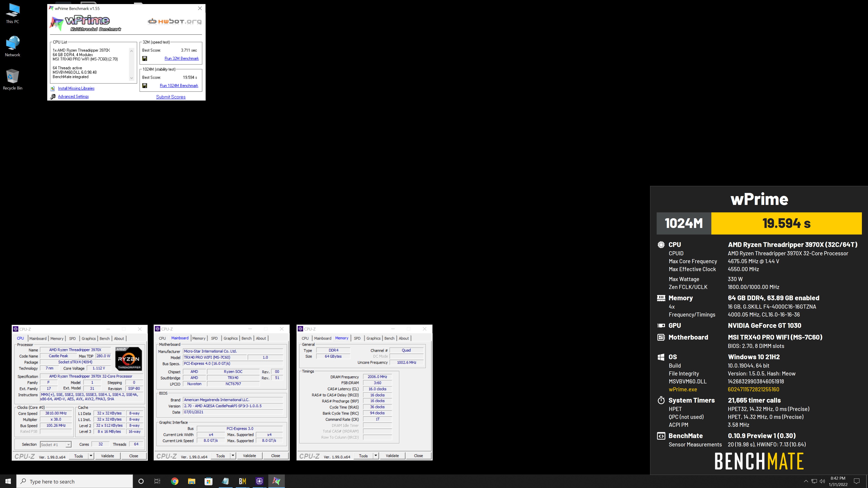Viewport: 868px width, 488px height.
Task: Show hidden tray icons chevron
Action: (806, 481)
